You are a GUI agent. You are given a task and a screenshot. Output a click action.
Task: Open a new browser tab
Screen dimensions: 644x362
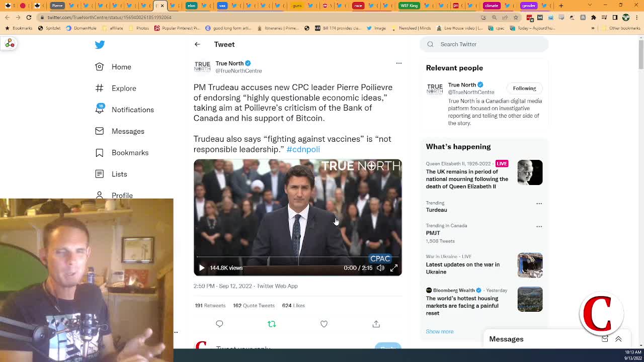[561, 6]
